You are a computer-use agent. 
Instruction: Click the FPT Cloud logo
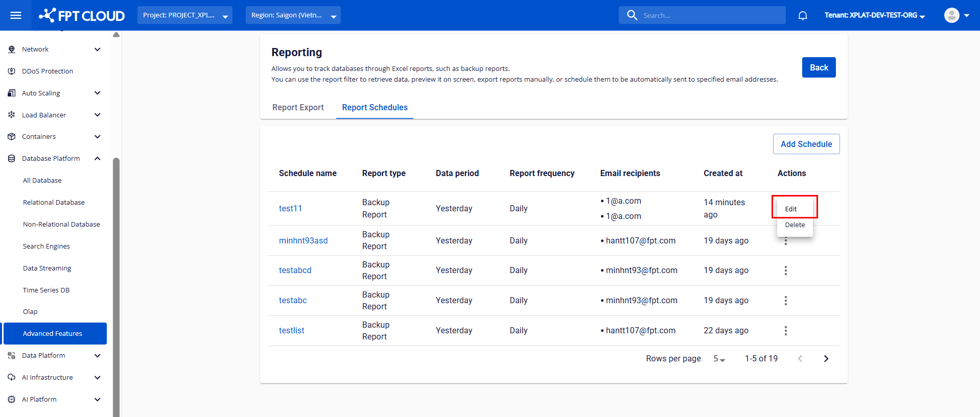(82, 15)
